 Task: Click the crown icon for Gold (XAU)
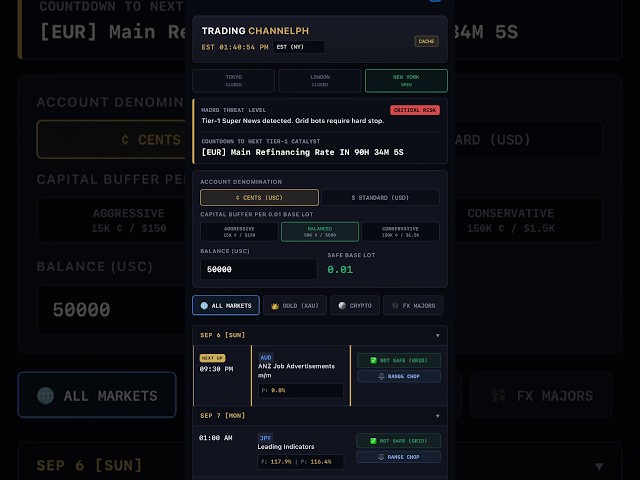pos(275,306)
